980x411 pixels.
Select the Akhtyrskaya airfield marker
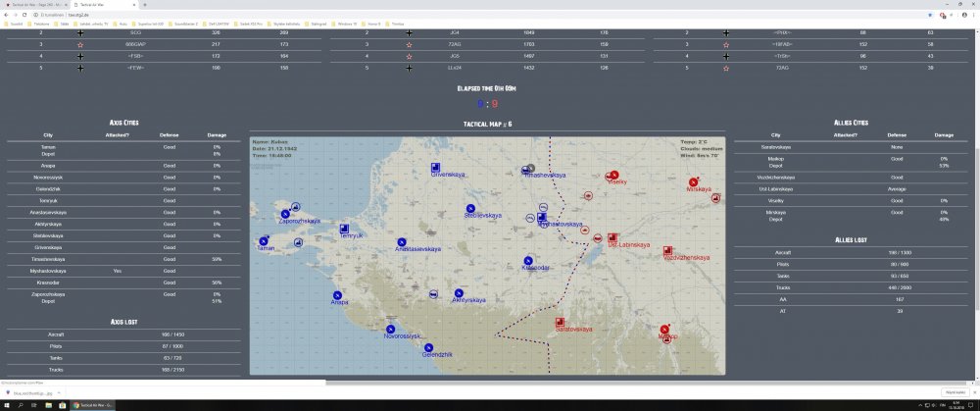tap(459, 291)
